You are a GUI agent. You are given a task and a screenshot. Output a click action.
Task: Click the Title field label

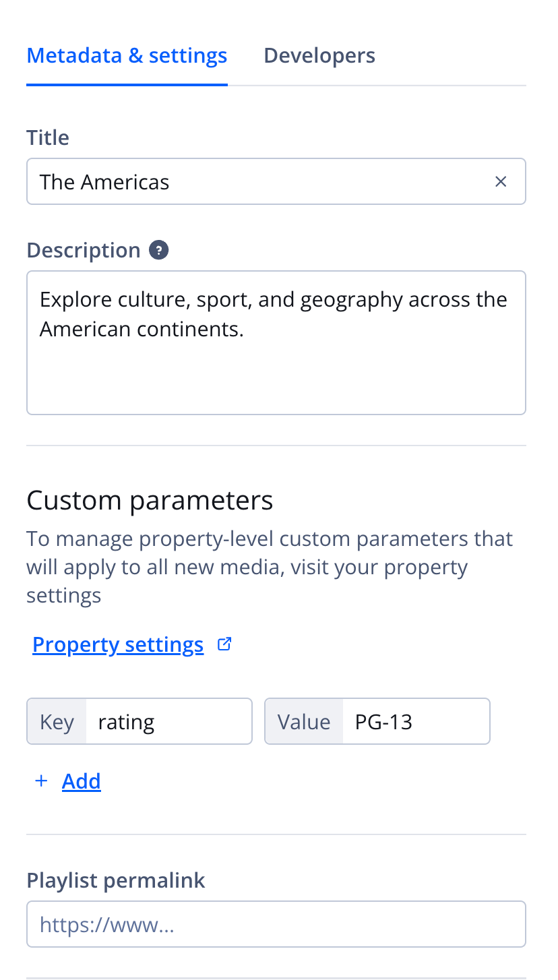[48, 137]
